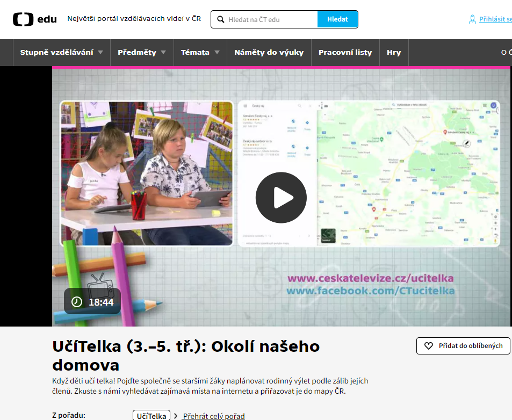Expand the Stupně vzdělávání dropdown

61,53
